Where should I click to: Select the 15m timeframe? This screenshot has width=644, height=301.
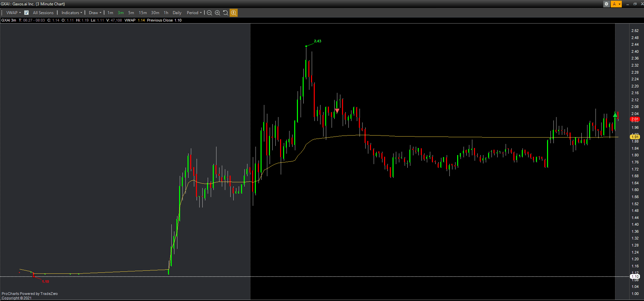coord(143,13)
